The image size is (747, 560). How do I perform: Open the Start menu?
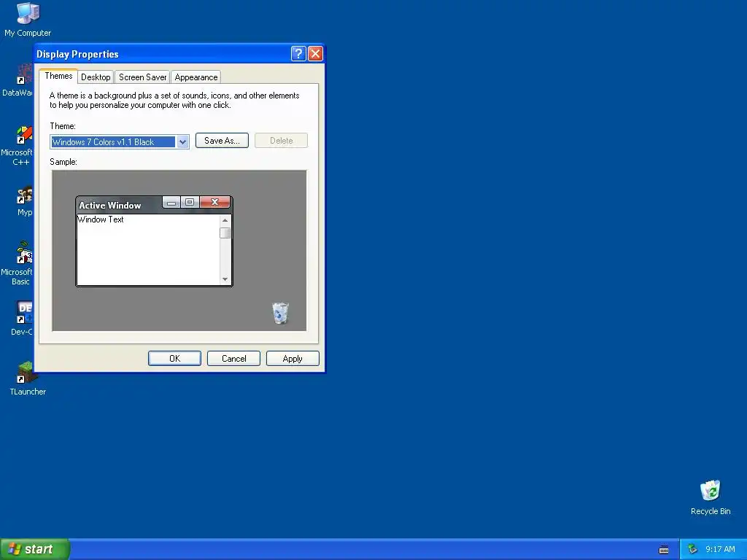click(x=35, y=549)
